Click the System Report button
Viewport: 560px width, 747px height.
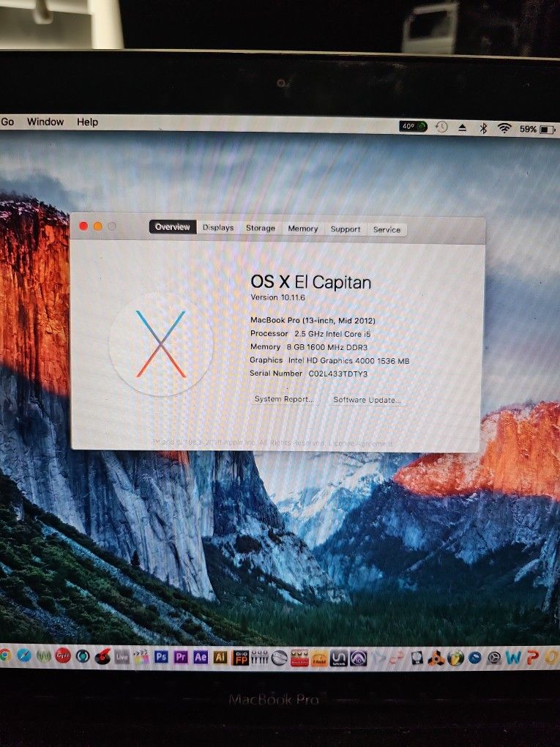pyautogui.click(x=284, y=399)
